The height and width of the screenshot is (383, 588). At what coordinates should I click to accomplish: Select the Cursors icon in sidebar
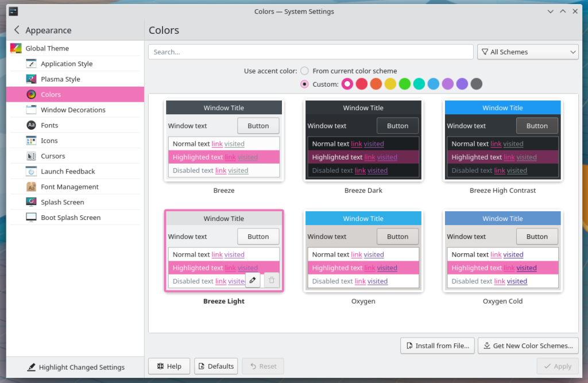click(x=31, y=156)
